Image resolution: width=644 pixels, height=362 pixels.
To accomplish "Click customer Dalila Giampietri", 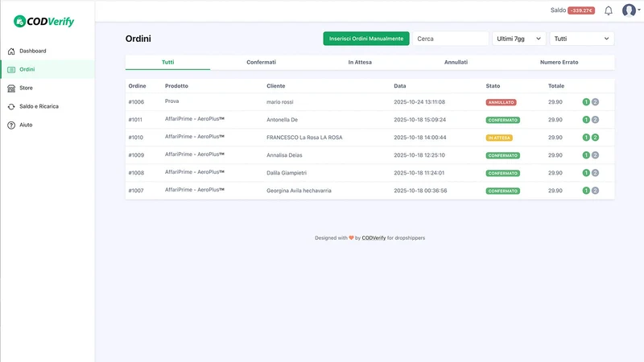I will click(x=287, y=173).
